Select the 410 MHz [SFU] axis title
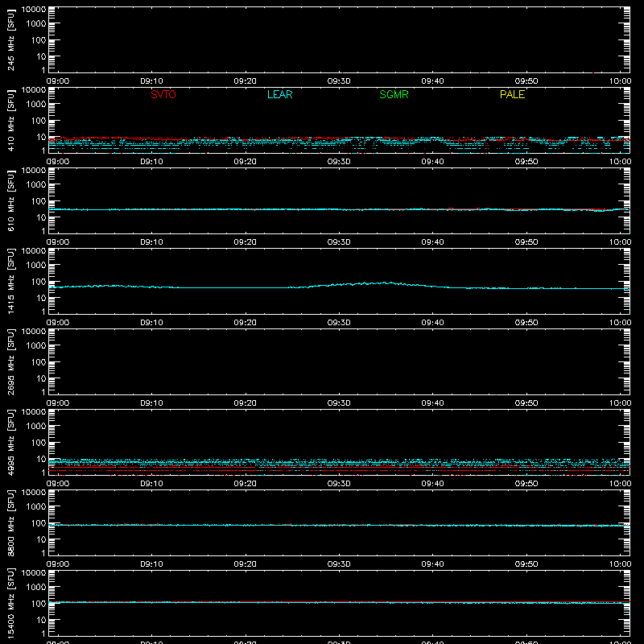644x644 pixels. click(x=10, y=120)
